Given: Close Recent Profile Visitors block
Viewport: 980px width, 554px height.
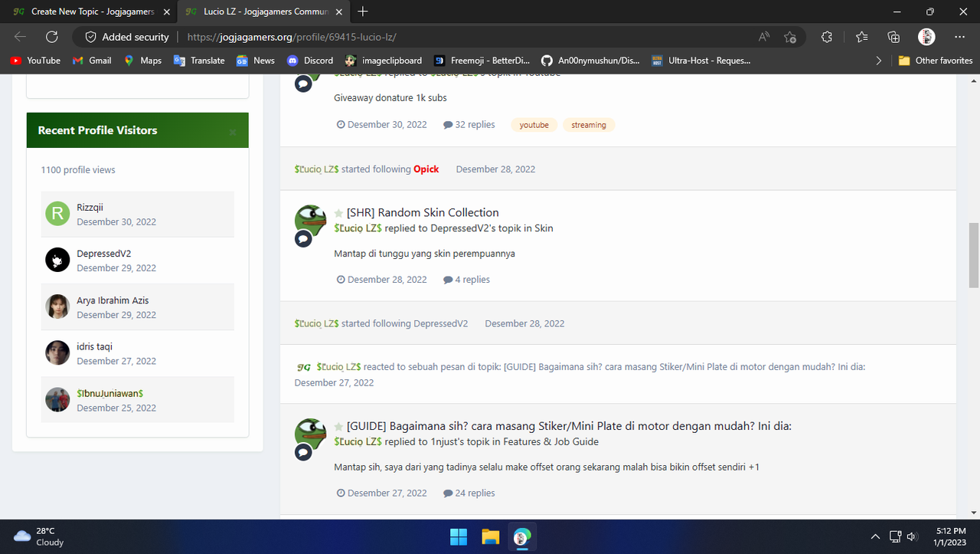Looking at the screenshot, I should pyautogui.click(x=233, y=132).
